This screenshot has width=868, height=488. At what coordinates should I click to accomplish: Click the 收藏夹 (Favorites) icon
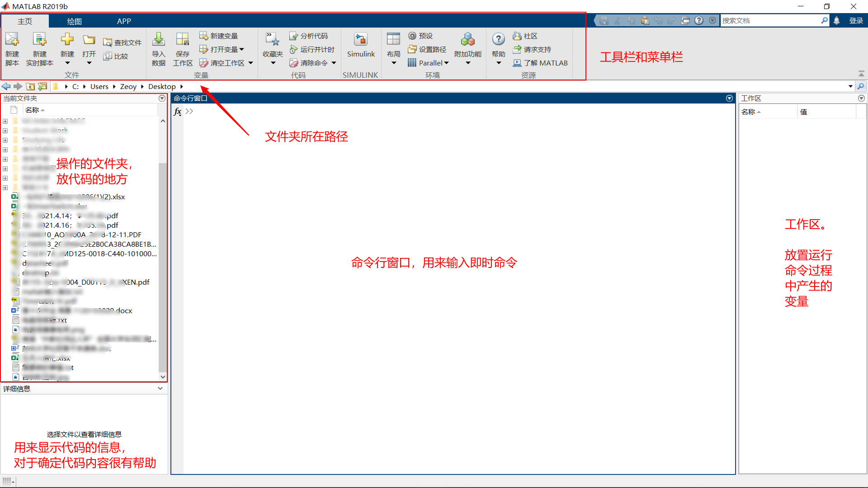click(x=273, y=40)
